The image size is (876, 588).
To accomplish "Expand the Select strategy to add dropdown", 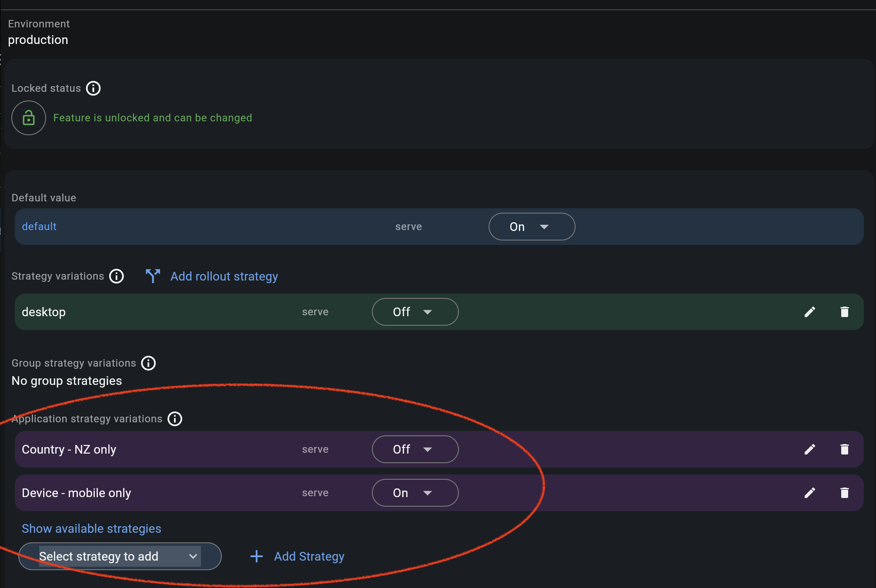I will click(120, 556).
